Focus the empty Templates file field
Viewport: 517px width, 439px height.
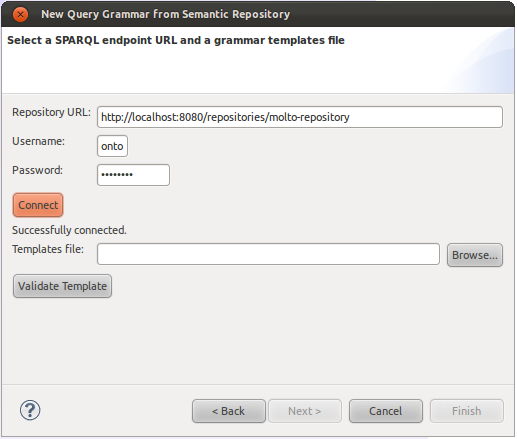[x=268, y=254]
